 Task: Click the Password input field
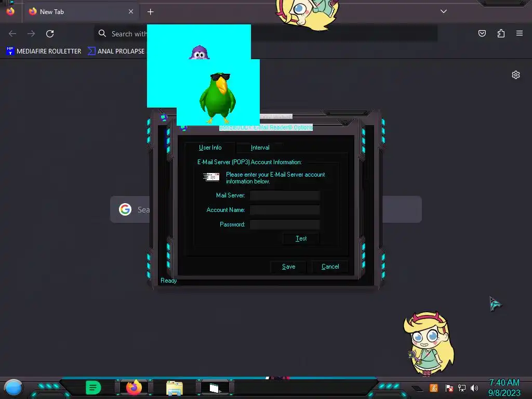[x=285, y=224]
